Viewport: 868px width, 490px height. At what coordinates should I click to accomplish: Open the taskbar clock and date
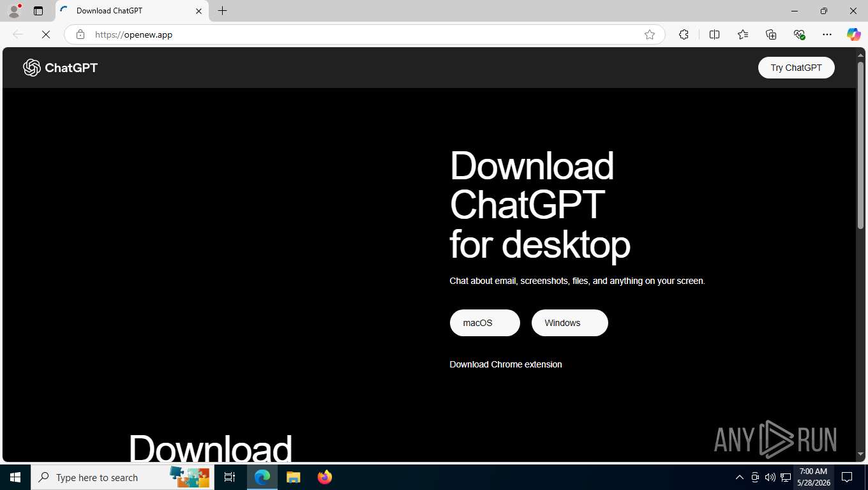[813, 477]
